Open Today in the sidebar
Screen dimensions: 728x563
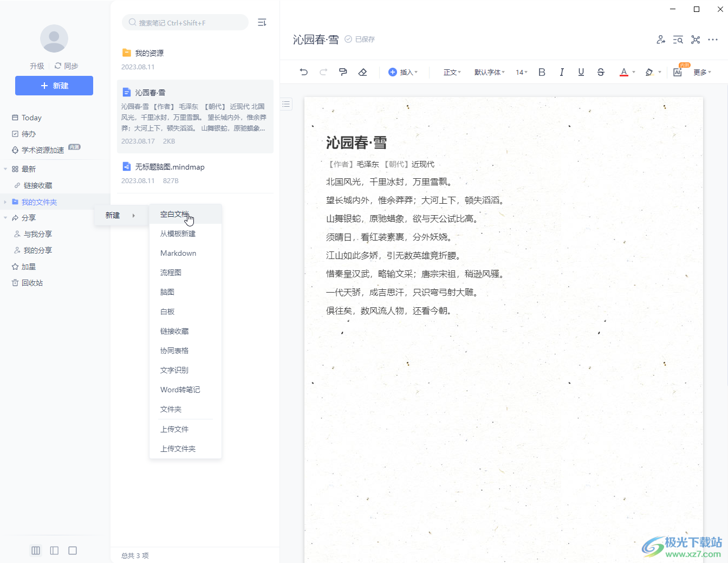(x=27, y=118)
